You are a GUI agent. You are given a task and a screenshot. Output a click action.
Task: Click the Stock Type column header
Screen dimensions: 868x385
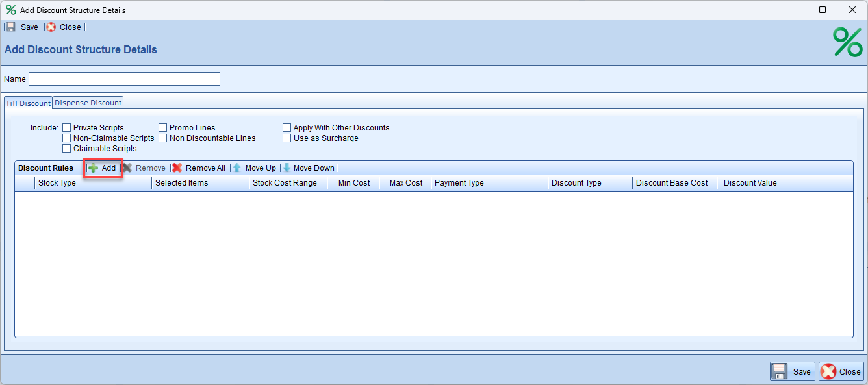(x=57, y=183)
